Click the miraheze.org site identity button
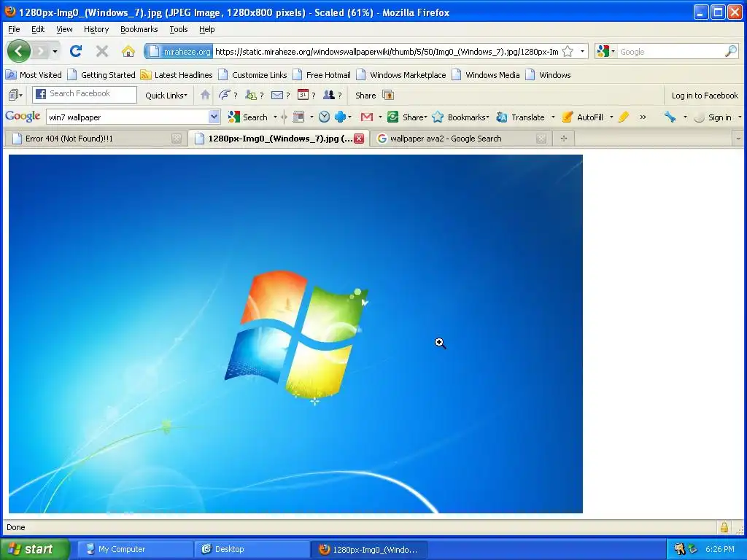747x560 pixels. pos(178,52)
